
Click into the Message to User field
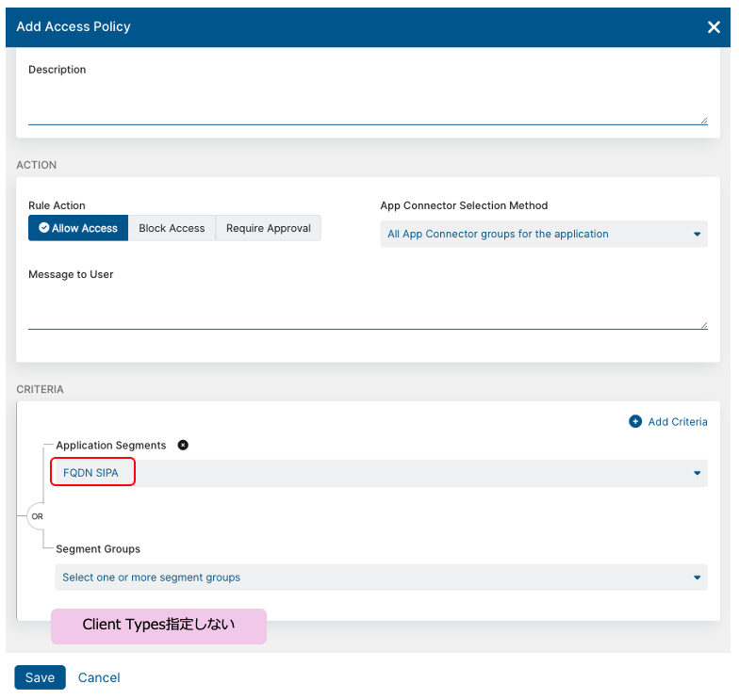368,307
